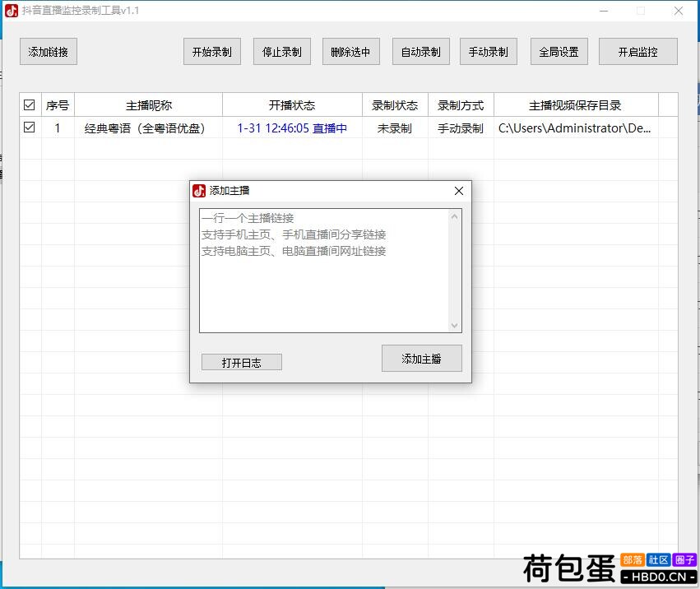
Task: Click the 手动录制 cell in row 1
Action: tap(461, 128)
